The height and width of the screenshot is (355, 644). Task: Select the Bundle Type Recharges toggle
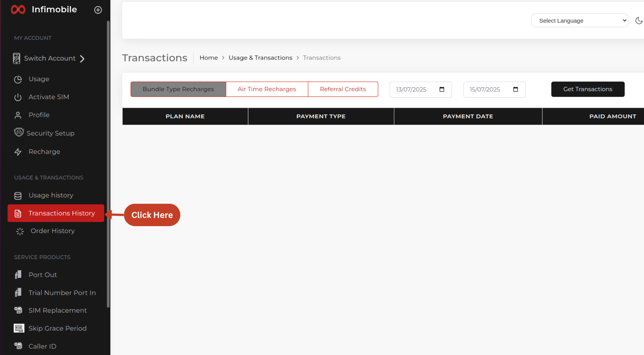coord(178,89)
